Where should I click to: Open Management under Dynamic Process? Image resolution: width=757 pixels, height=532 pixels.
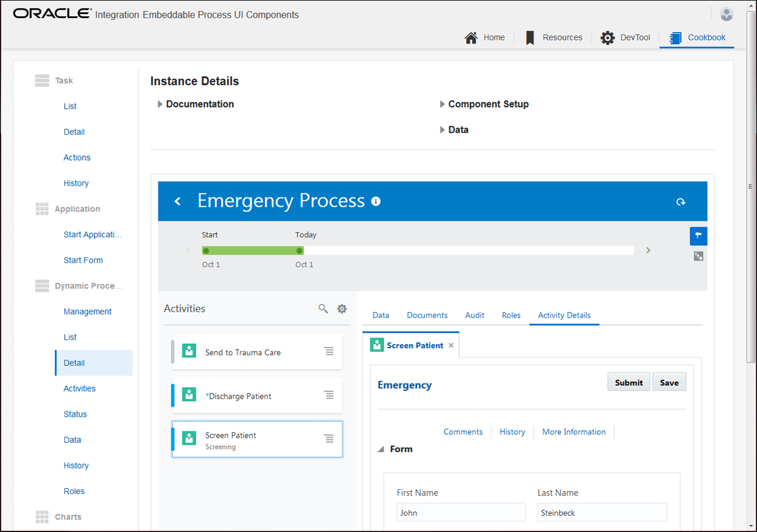tap(87, 311)
